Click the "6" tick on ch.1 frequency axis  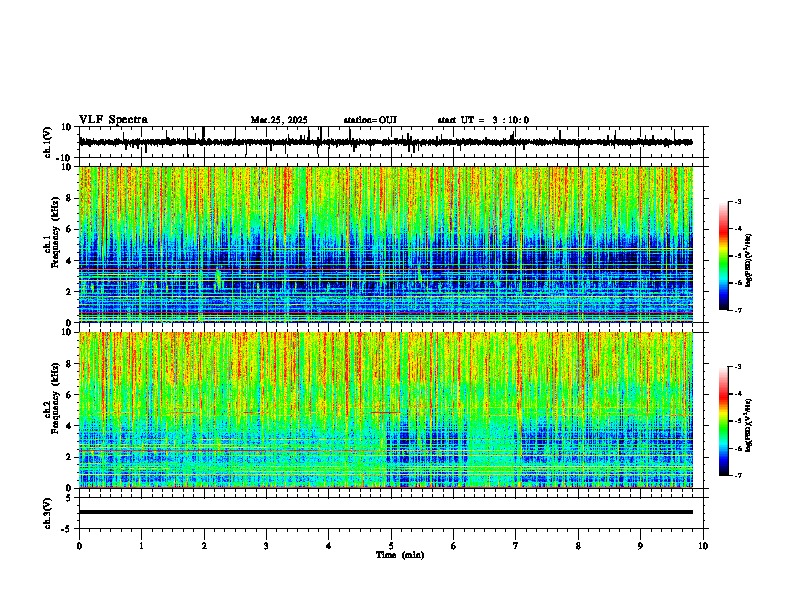[x=69, y=229]
